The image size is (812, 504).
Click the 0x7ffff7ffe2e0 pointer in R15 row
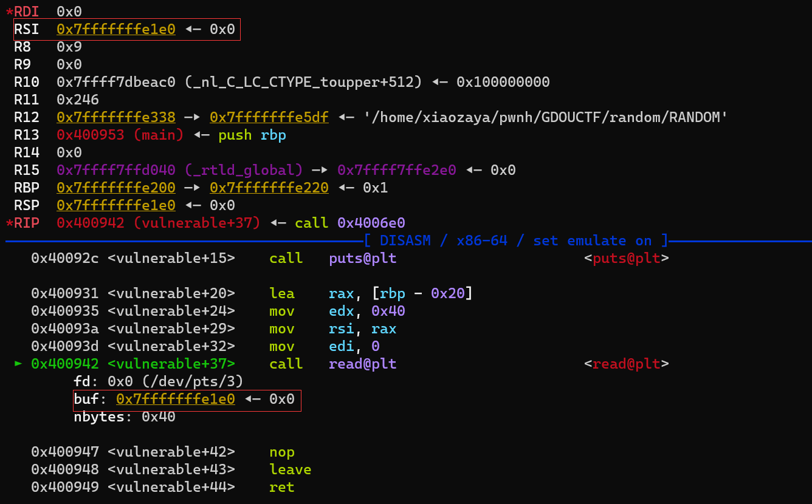click(397, 170)
